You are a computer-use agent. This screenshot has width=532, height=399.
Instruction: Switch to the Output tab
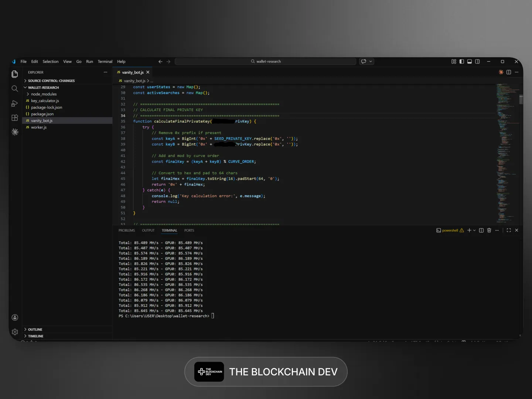(x=148, y=231)
